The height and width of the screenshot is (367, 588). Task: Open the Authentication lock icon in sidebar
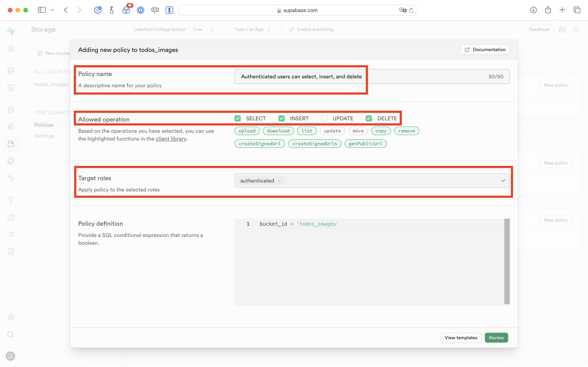tap(11, 127)
